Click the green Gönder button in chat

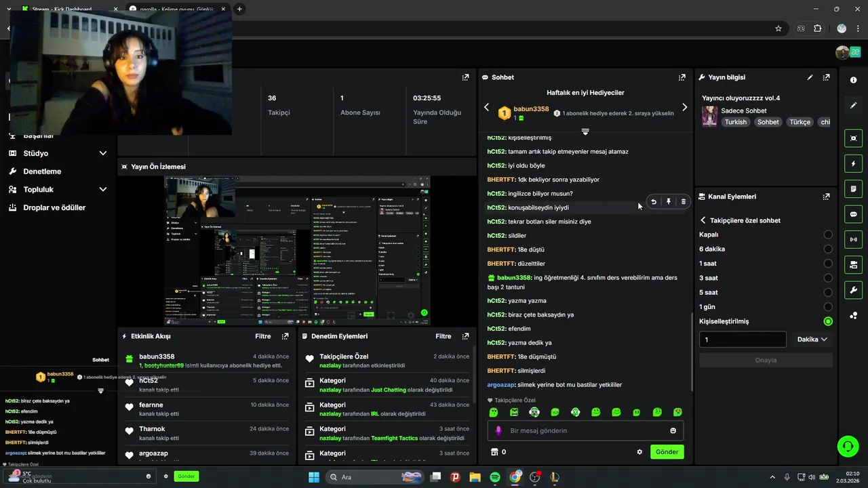point(667,452)
